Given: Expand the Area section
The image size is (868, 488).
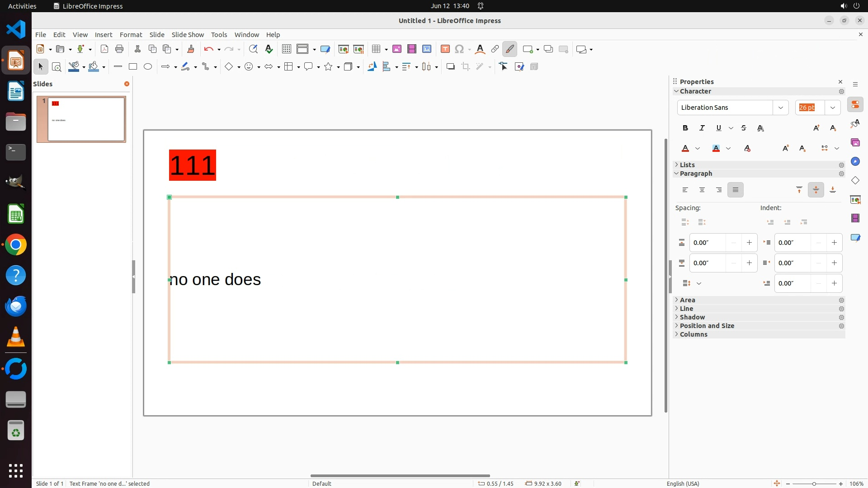Looking at the screenshot, I should click(x=687, y=300).
